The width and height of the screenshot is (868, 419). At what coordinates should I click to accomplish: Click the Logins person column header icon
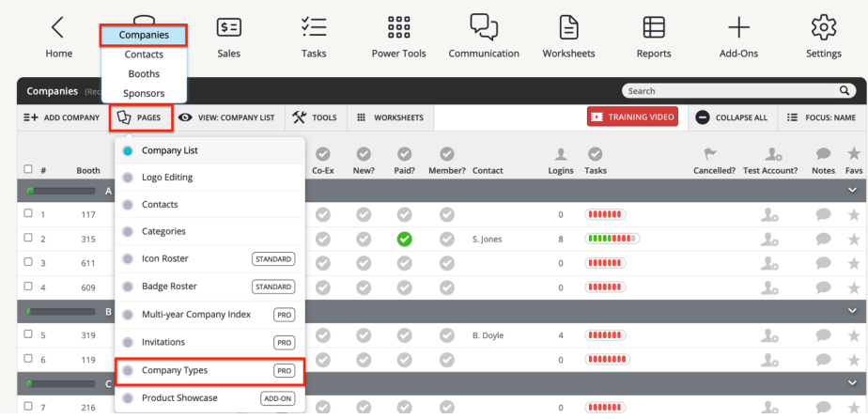coord(561,154)
